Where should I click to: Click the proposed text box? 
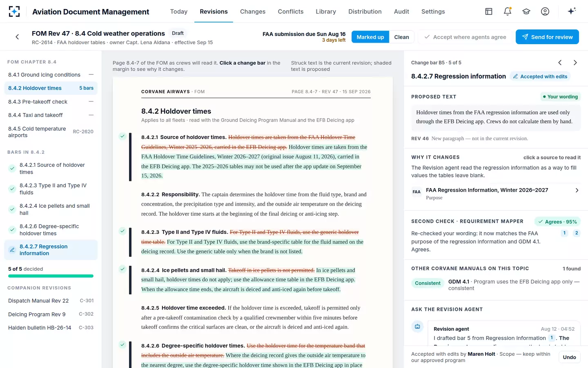(496, 117)
